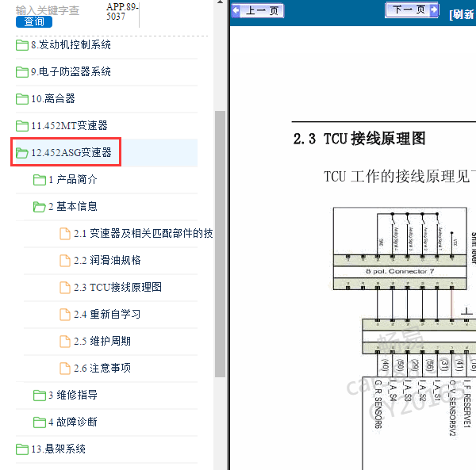Click folder icon beside 3 维修指导
The height and width of the screenshot is (470, 476).
pos(40,395)
